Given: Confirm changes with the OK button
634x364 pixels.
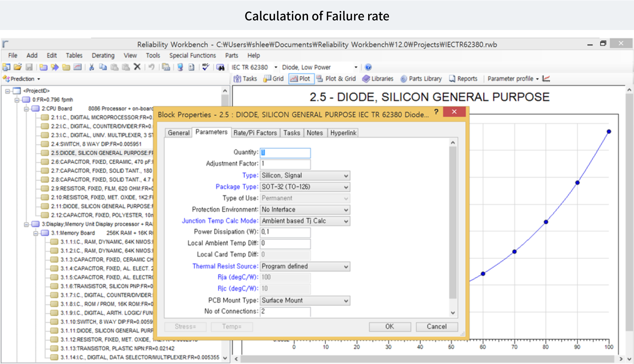Looking at the screenshot, I should [389, 327].
